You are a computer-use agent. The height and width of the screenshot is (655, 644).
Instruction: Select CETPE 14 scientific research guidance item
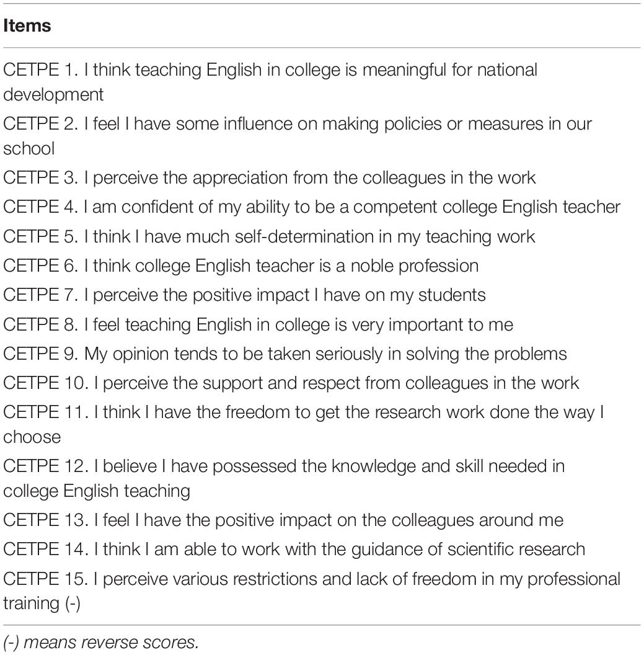click(x=294, y=550)
